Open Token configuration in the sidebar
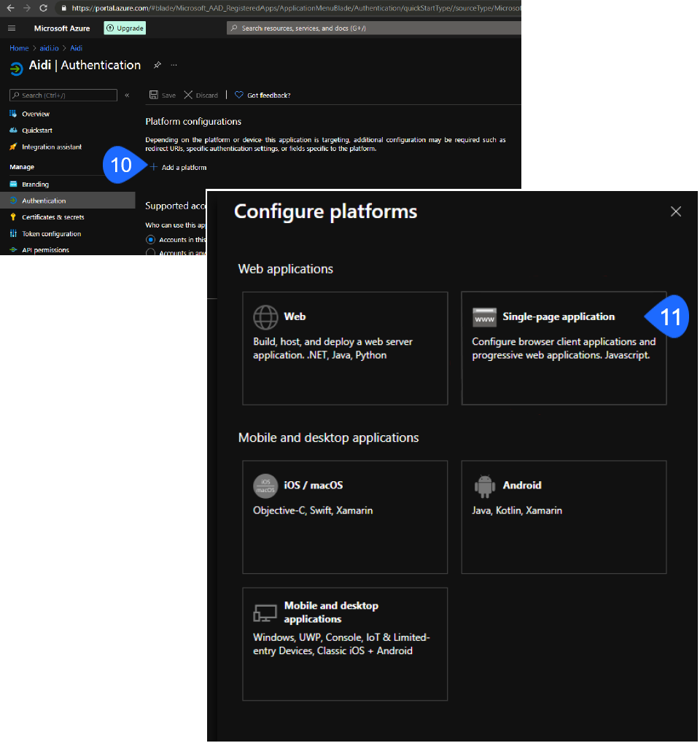The width and height of the screenshot is (700, 743). tap(51, 233)
